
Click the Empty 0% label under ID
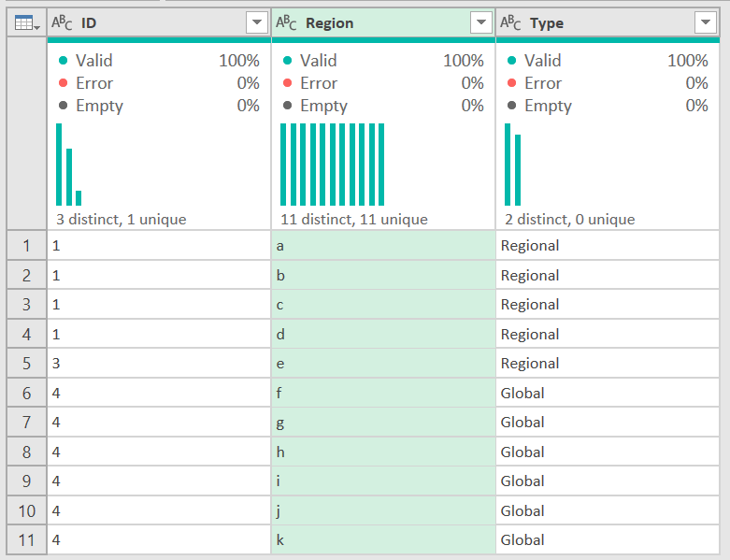point(159,106)
